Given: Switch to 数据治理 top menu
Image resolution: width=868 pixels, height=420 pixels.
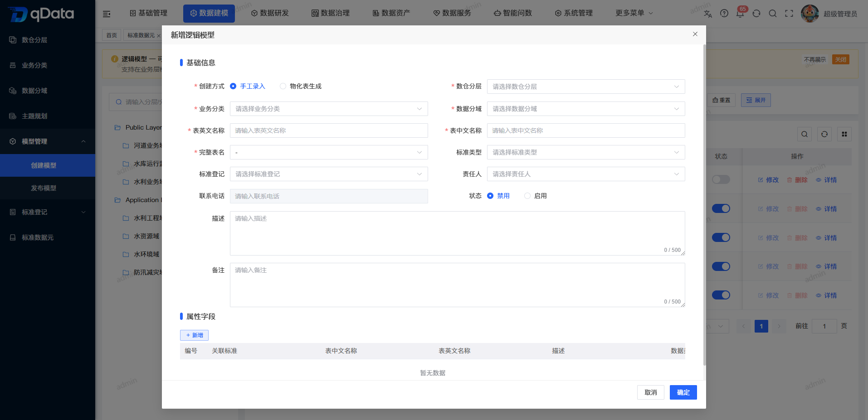Looking at the screenshot, I should point(331,13).
